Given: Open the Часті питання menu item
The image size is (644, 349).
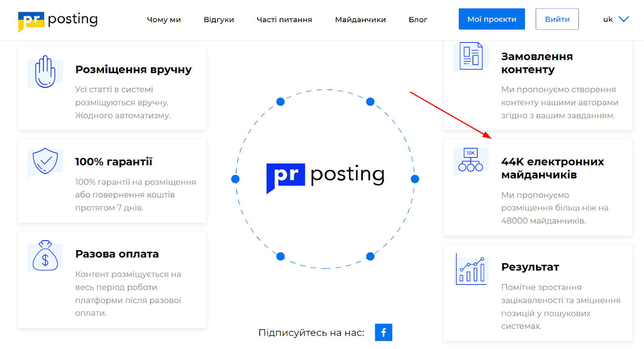Looking at the screenshot, I should [x=284, y=19].
